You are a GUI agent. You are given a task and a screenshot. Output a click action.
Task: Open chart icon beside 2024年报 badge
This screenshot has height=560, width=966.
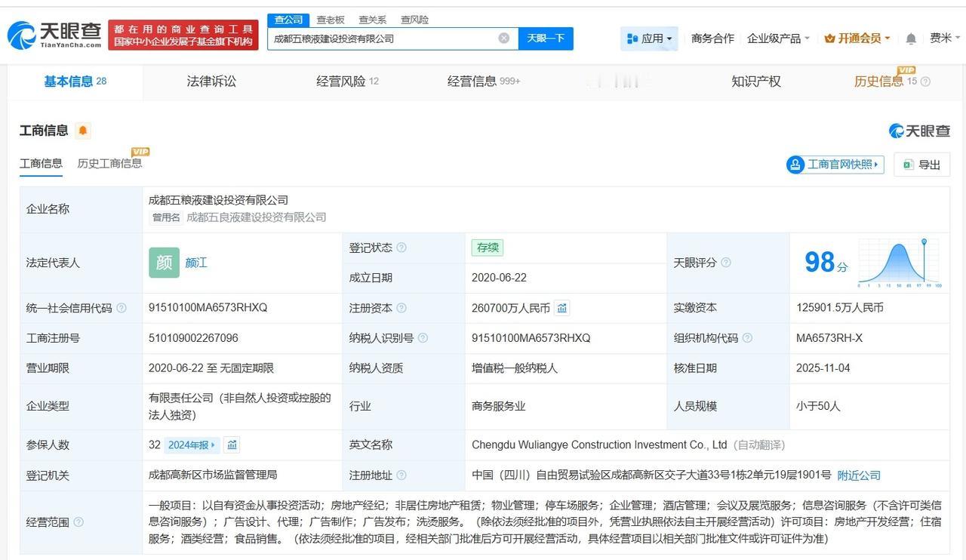tap(232, 445)
